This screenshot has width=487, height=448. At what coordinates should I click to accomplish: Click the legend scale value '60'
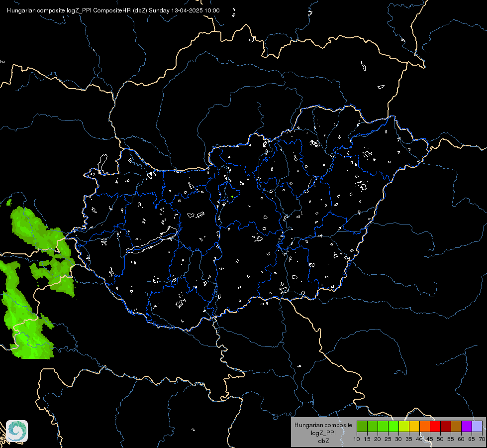coord(461,439)
